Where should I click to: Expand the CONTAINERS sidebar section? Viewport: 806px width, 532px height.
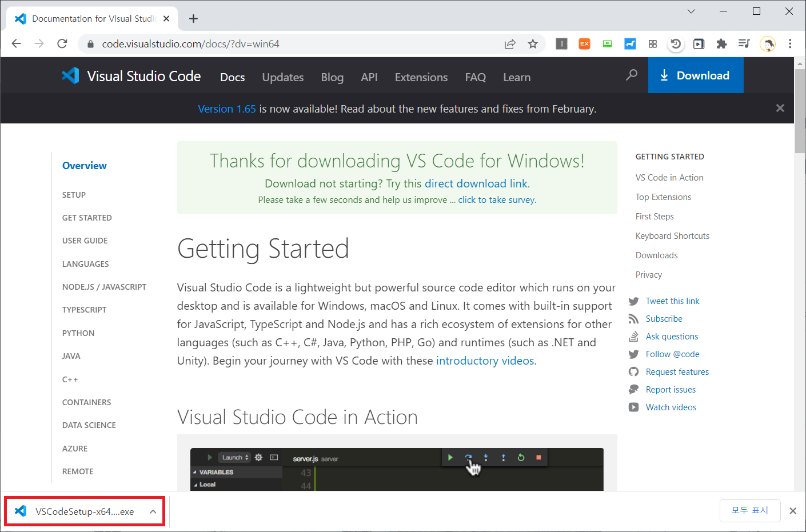click(x=86, y=402)
